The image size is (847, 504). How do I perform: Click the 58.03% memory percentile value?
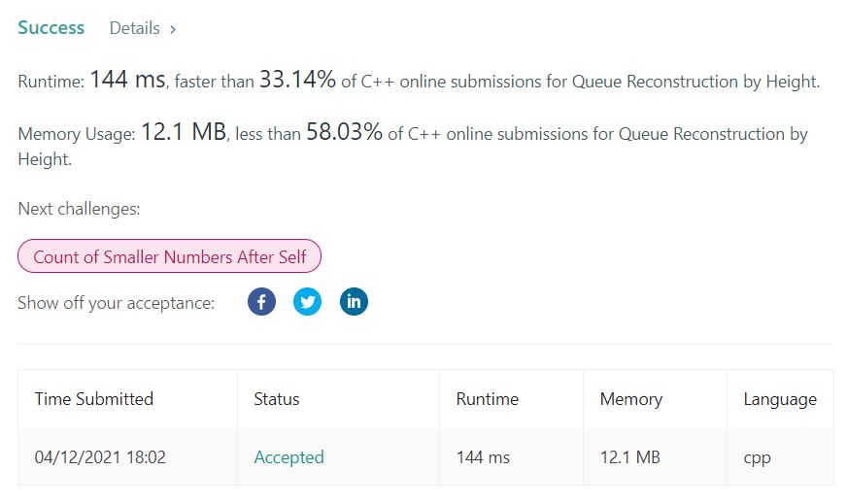pyautogui.click(x=344, y=133)
